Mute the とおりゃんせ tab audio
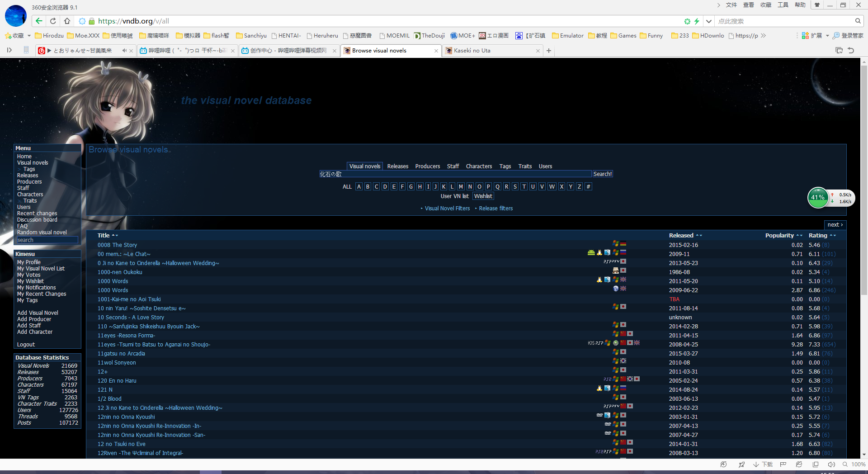 tap(124, 51)
